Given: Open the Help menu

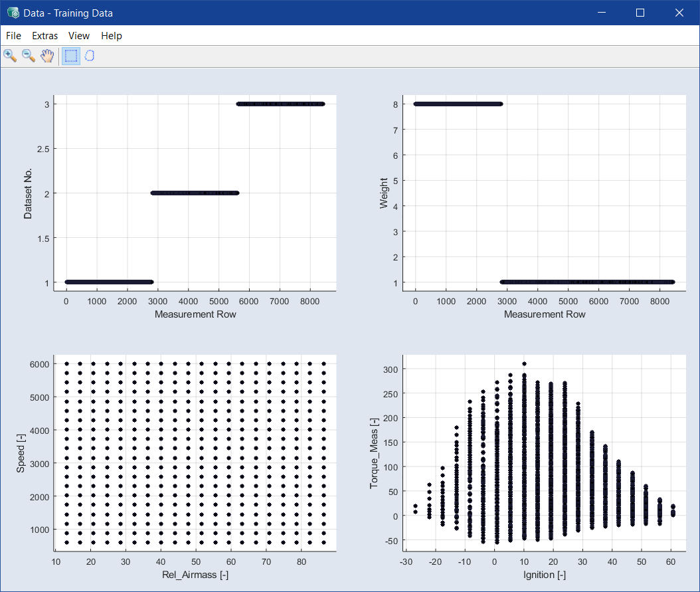Looking at the screenshot, I should (112, 36).
